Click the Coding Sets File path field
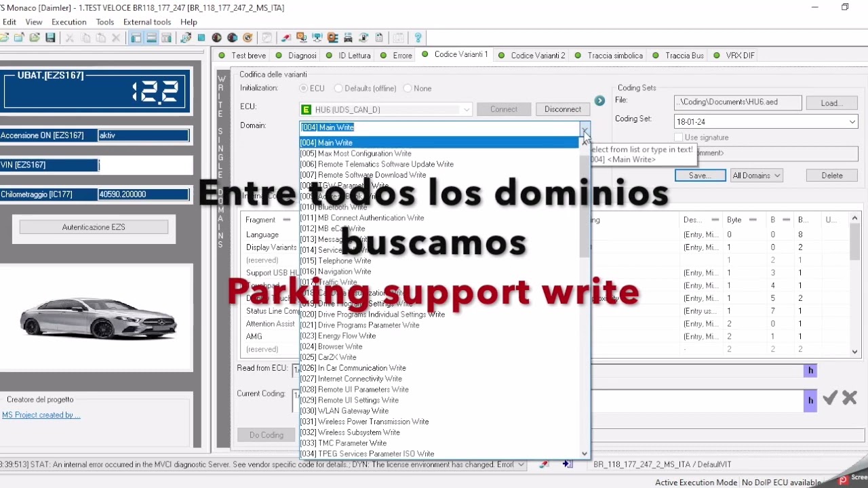 point(738,102)
